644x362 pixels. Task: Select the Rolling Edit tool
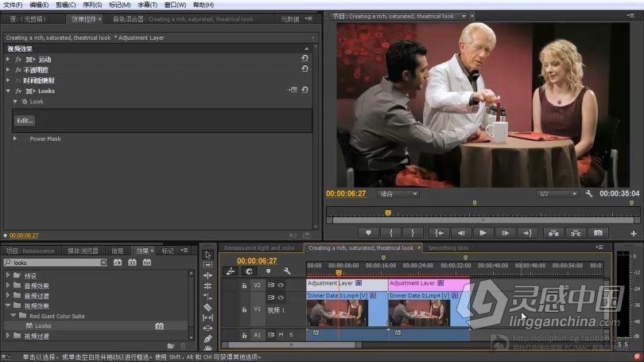(208, 286)
